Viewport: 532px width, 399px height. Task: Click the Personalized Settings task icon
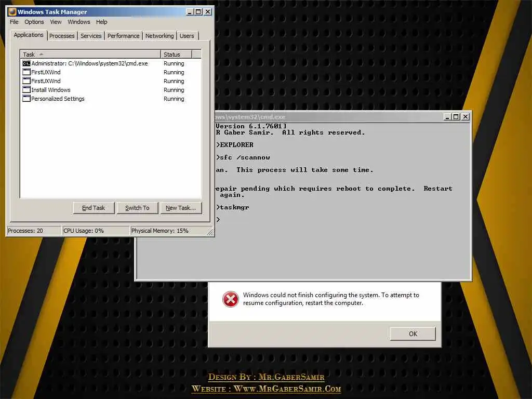click(26, 98)
